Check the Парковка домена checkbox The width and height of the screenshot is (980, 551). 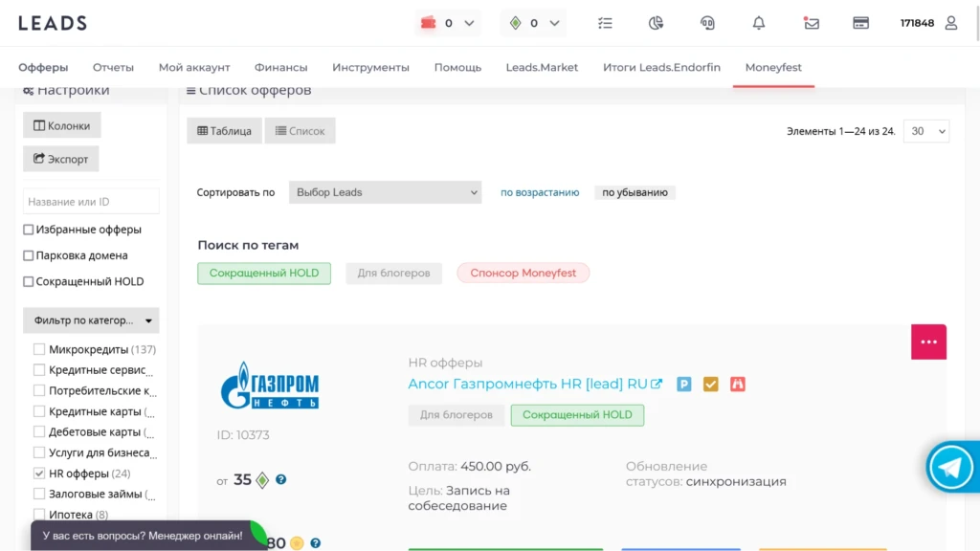(28, 255)
